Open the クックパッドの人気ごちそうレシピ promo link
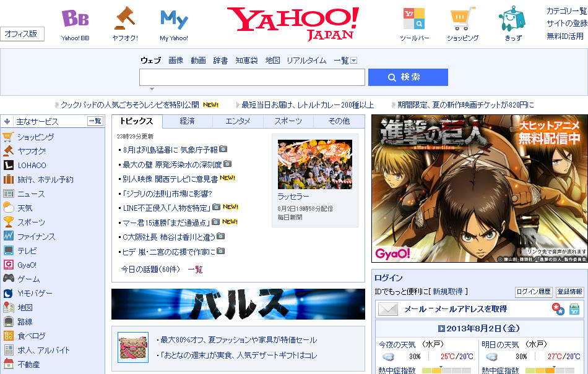Screen dimensions: 588x374 [130, 105]
